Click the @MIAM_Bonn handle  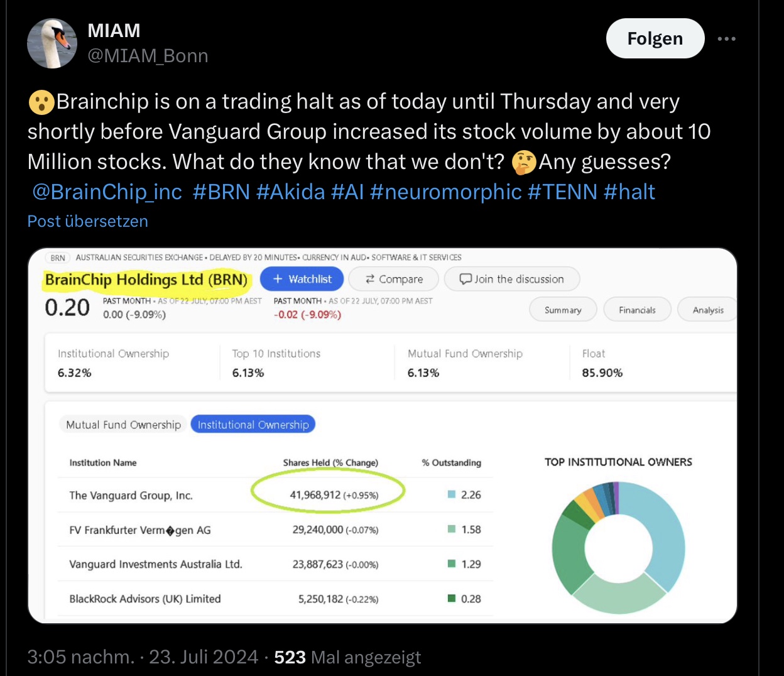pos(148,56)
